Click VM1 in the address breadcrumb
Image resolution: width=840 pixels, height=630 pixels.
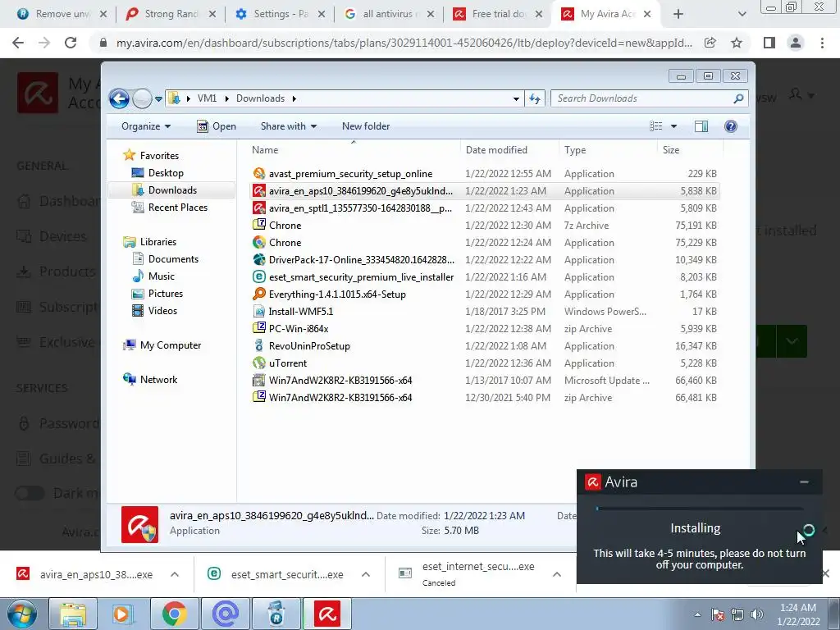point(207,98)
